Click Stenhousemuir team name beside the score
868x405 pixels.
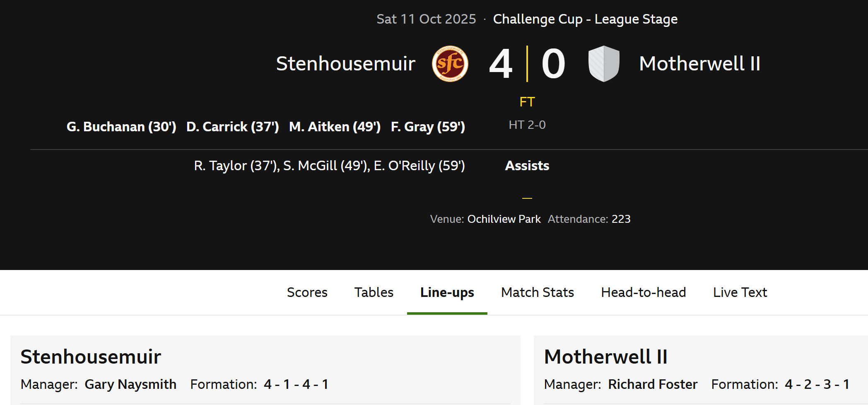[345, 64]
